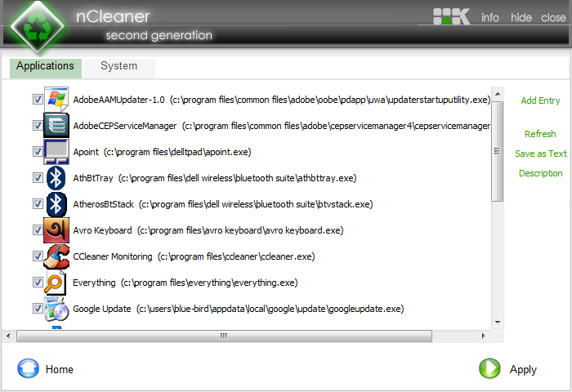
Task: Click the horizontal scrollbar thumb
Action: tap(224, 336)
